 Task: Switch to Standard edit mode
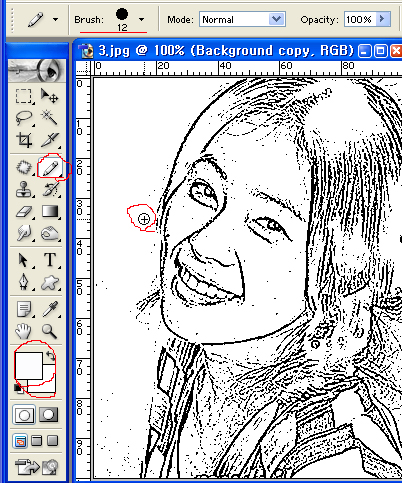[x=24, y=414]
